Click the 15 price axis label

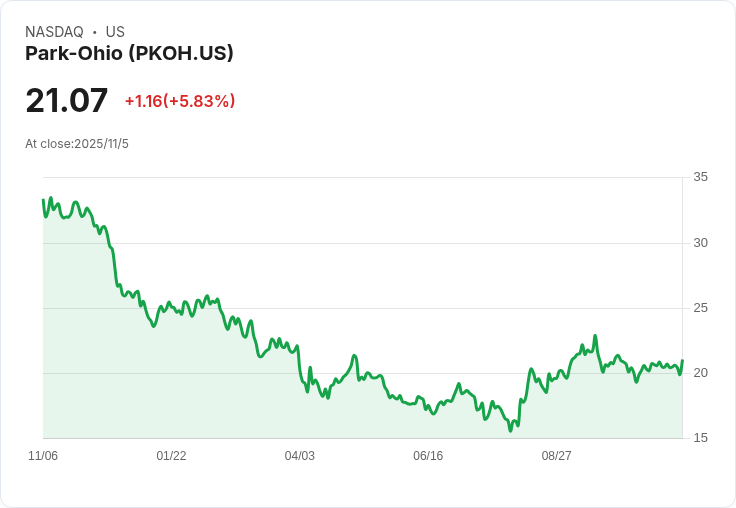pos(701,438)
